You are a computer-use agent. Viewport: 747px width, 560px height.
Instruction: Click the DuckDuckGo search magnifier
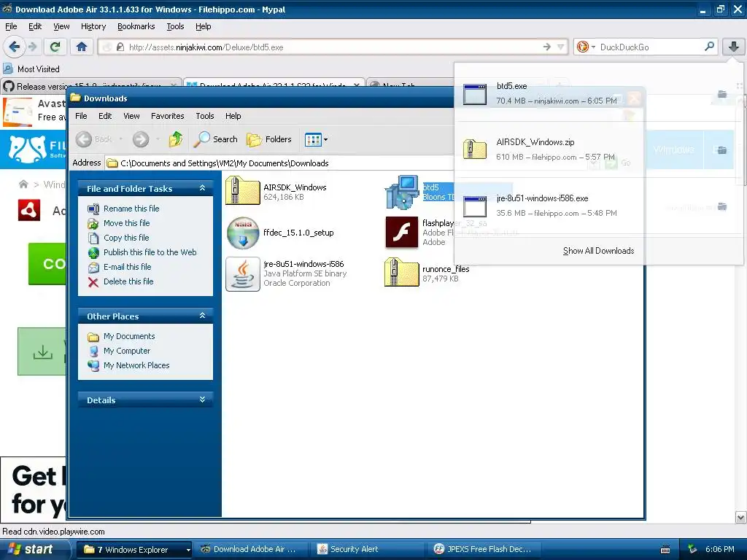click(x=709, y=47)
